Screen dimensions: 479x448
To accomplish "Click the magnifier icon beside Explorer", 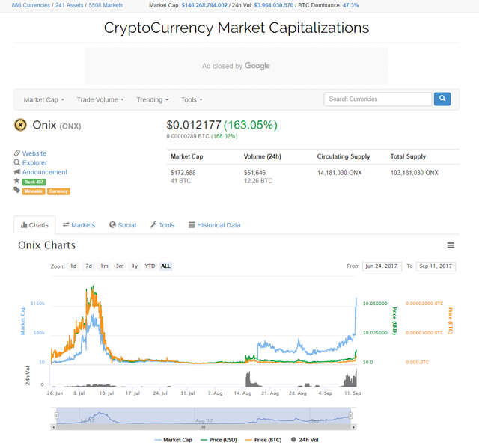I will point(17,162).
